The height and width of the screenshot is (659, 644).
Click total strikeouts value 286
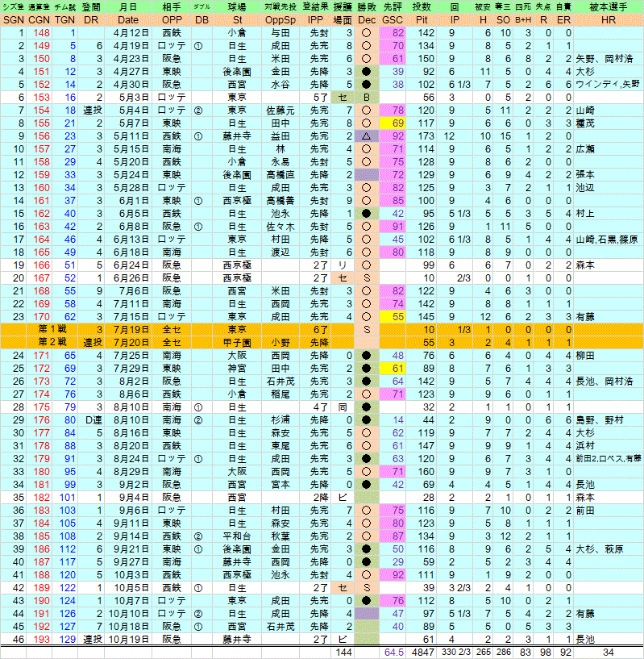(x=503, y=653)
